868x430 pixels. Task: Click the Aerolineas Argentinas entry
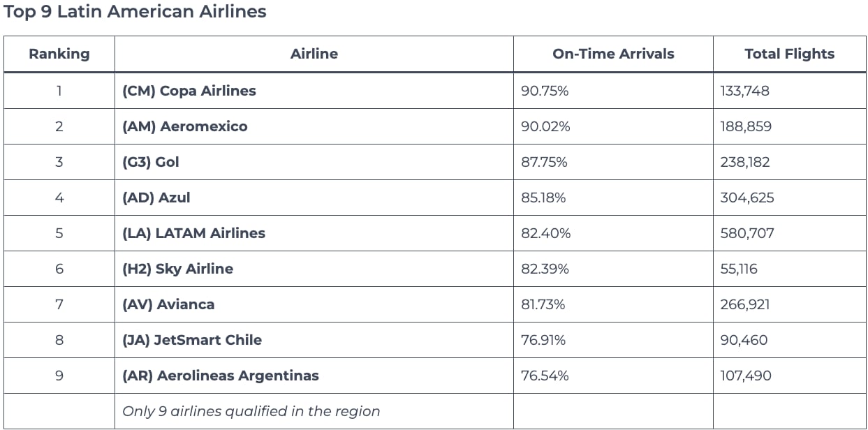(221, 376)
